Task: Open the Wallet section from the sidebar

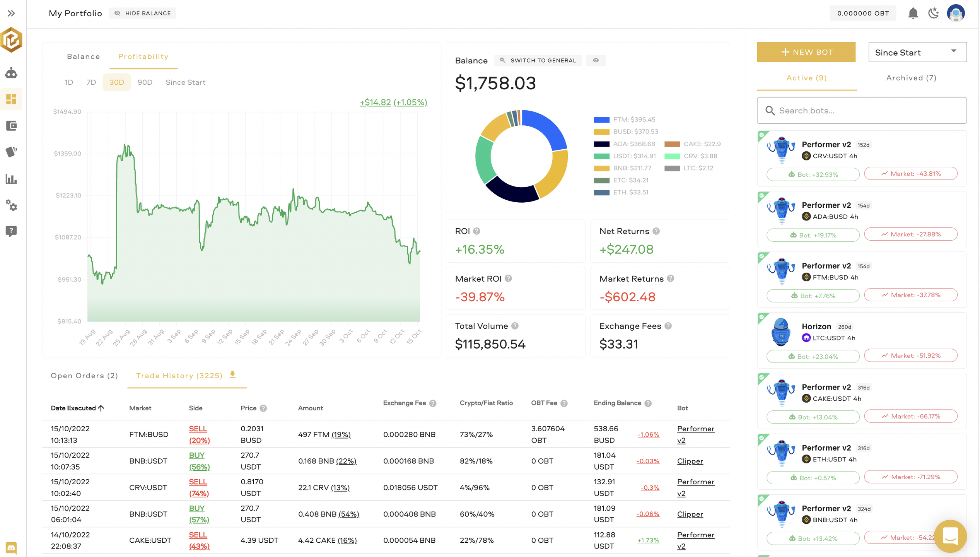Action: pyautogui.click(x=12, y=126)
